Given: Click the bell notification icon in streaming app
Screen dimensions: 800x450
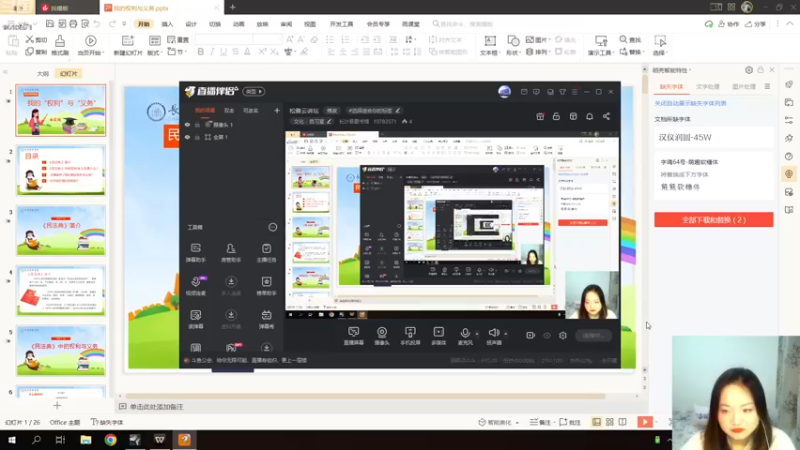Looking at the screenshot, I should click(589, 116).
